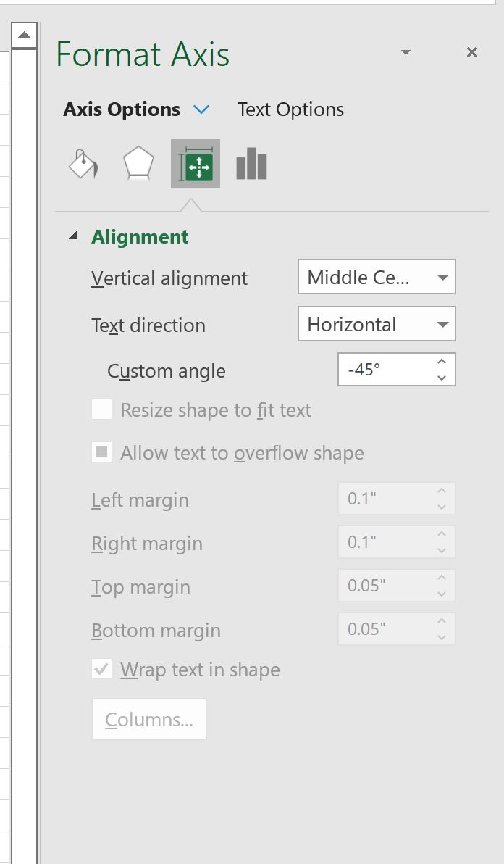
Task: Enable Resize shape to fit text
Action: click(101, 410)
